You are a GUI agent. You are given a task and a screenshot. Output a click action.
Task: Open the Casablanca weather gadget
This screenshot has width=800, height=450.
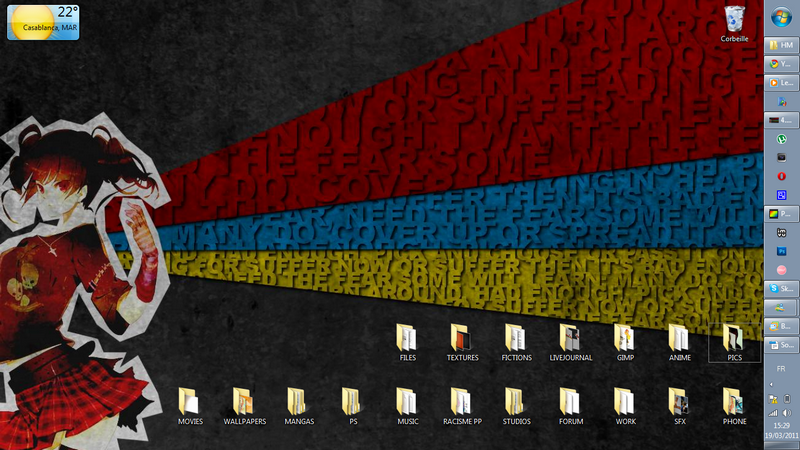[x=43, y=22]
